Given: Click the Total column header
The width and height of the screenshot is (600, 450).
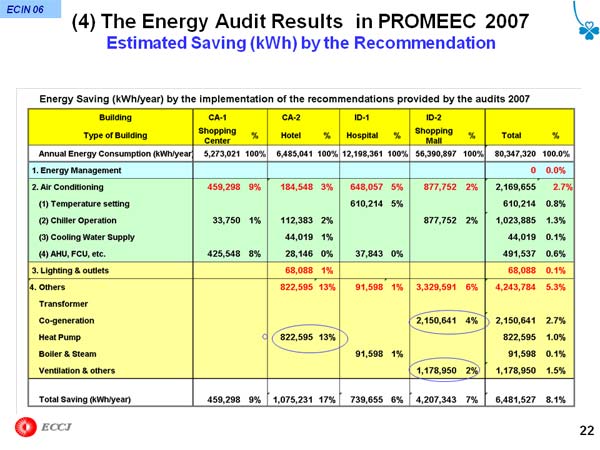Looking at the screenshot, I should [511, 135].
